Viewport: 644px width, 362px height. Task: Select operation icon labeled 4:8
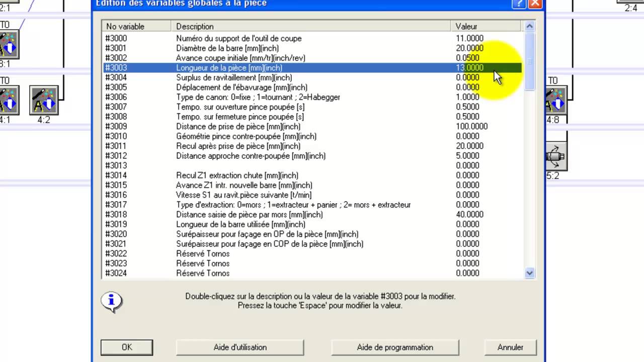(x=556, y=100)
